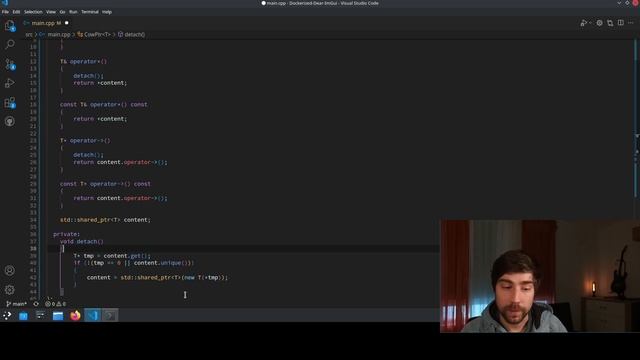
Task: Click the 'const T& operator*() const' line
Action: 104,104
